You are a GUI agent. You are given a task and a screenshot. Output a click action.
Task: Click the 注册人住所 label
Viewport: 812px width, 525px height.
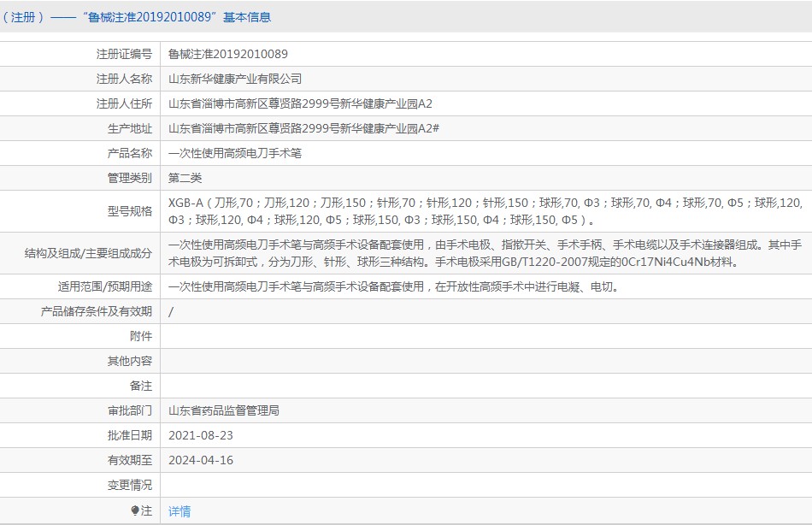tap(124, 103)
